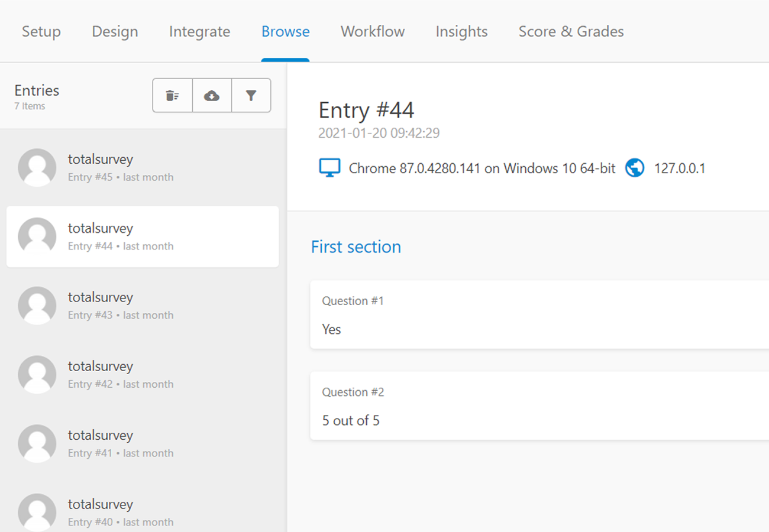Switch to the Design tab
The width and height of the screenshot is (769, 532).
pyautogui.click(x=115, y=31)
